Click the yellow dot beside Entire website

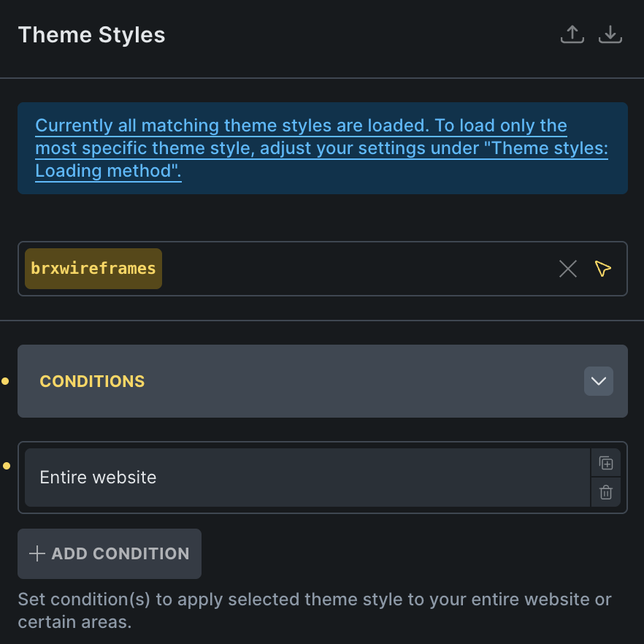coord(6,466)
